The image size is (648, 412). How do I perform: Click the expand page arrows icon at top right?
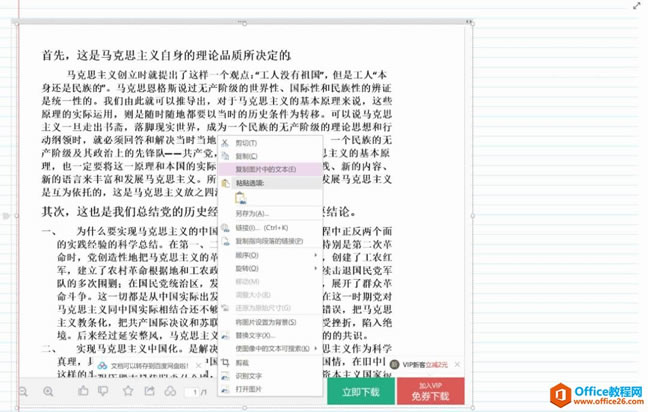tap(637, 5)
